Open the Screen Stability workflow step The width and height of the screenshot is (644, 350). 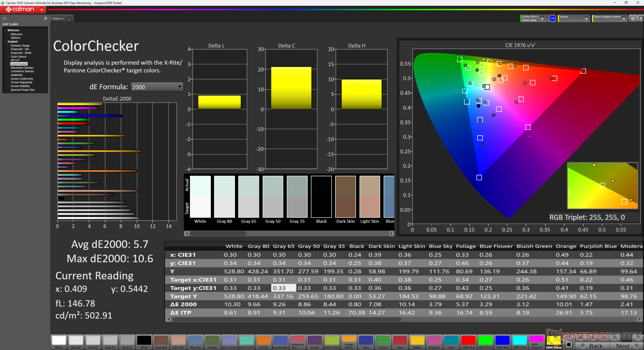pos(20,86)
